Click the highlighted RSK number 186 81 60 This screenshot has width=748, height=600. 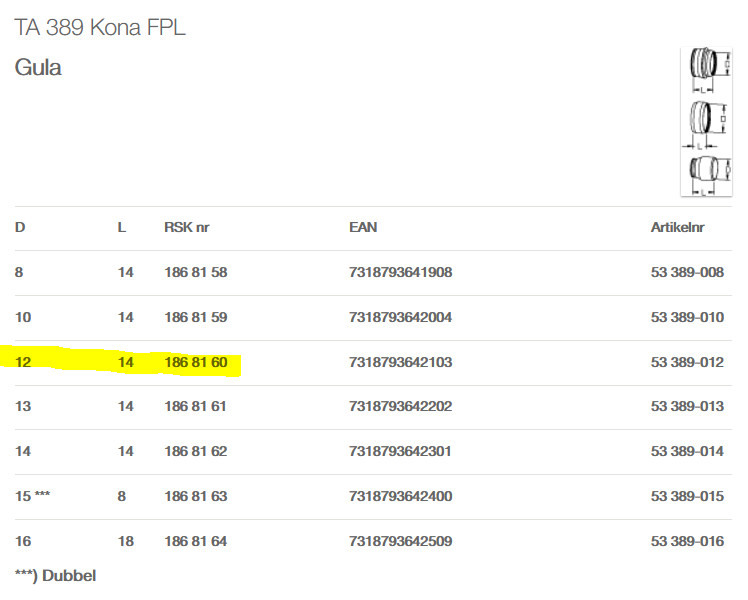(x=196, y=362)
